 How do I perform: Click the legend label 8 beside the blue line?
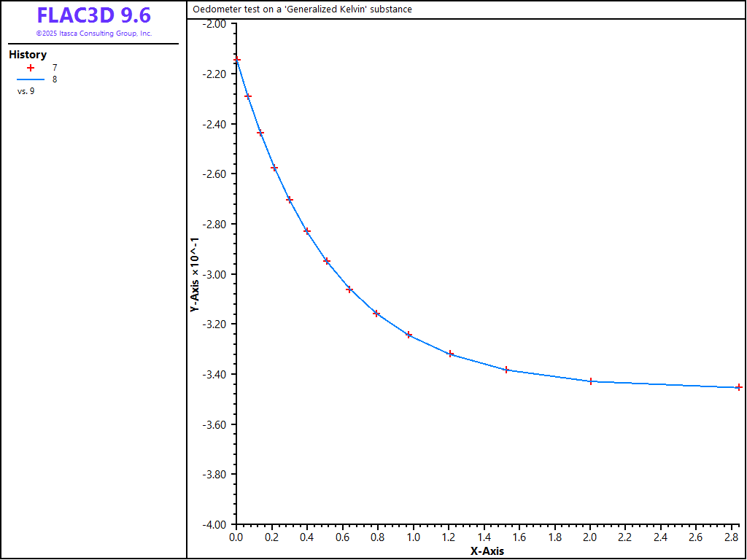[55, 79]
